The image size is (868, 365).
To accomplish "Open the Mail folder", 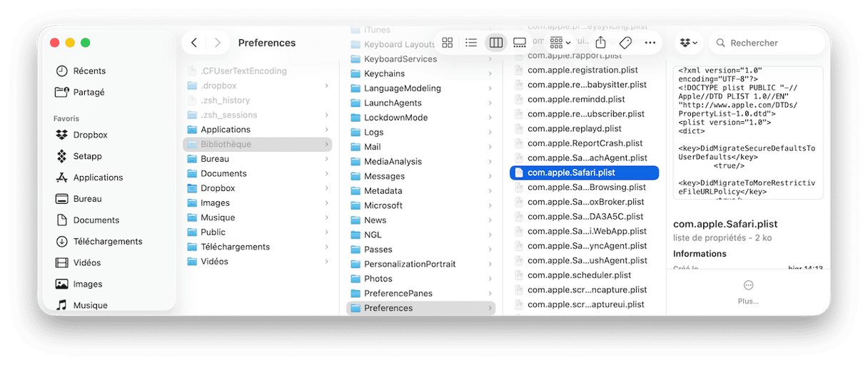I will pos(372,147).
